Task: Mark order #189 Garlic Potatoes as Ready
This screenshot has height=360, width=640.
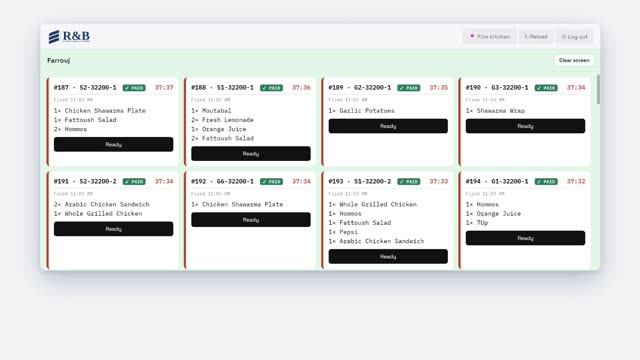Action: click(388, 126)
